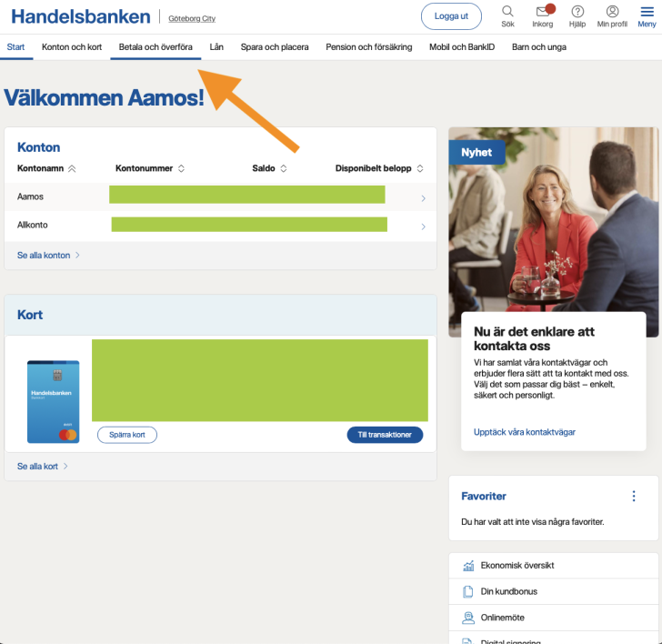Click the Favoriter heading

click(x=484, y=497)
